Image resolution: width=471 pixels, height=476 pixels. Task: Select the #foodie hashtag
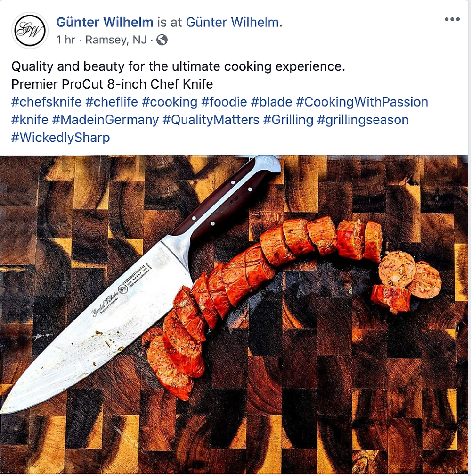tap(224, 102)
